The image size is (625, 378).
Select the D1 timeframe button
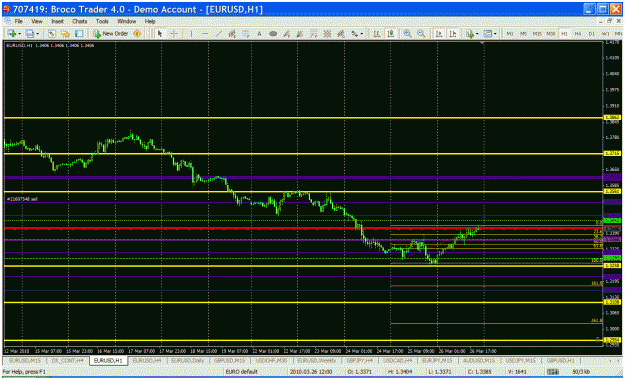tap(592, 34)
